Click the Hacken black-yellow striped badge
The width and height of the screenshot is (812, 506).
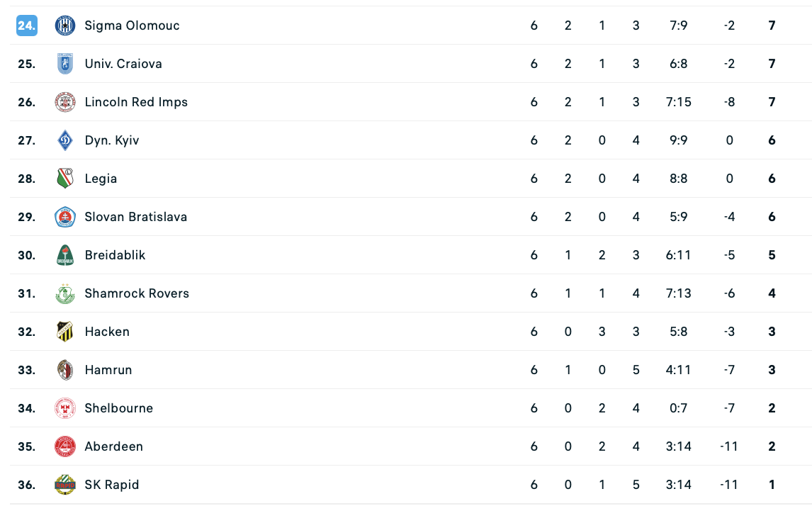pos(65,332)
